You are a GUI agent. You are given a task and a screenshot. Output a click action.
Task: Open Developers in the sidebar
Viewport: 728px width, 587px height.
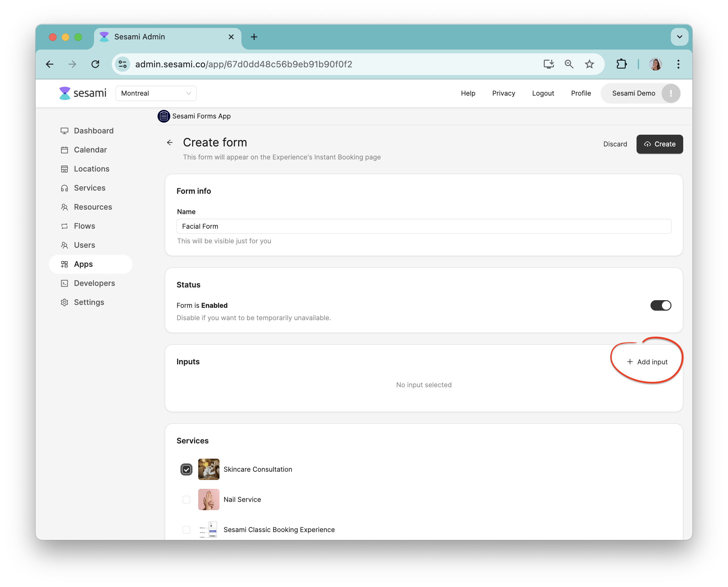click(x=91, y=283)
